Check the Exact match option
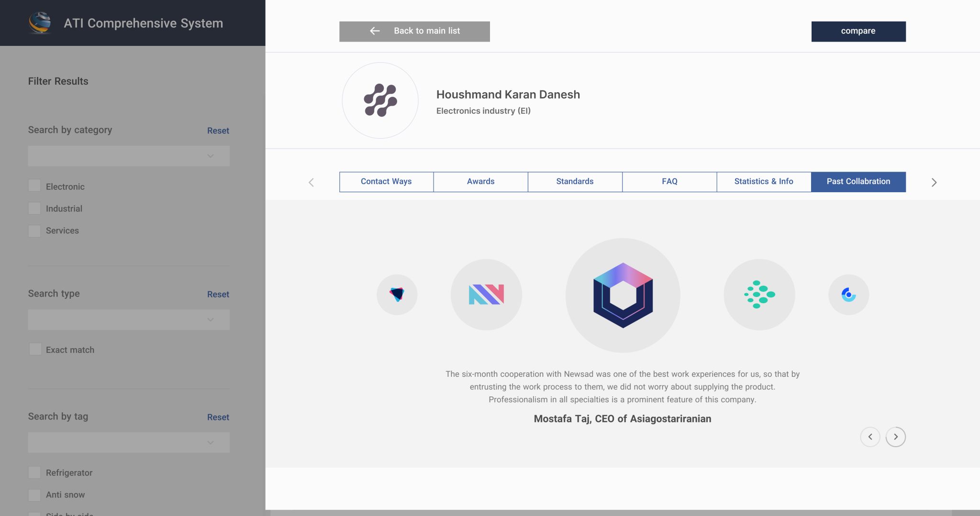The width and height of the screenshot is (980, 516). (x=35, y=349)
